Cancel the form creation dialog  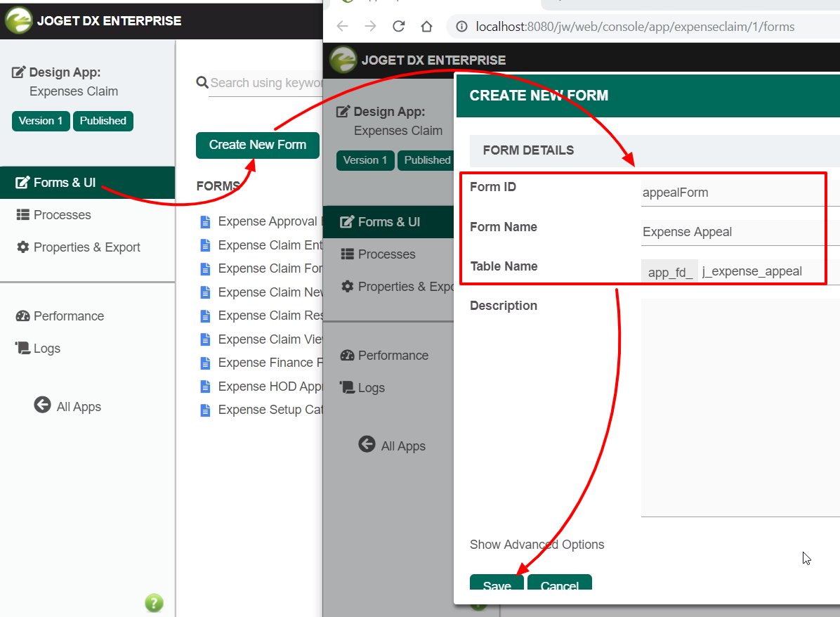pyautogui.click(x=559, y=583)
